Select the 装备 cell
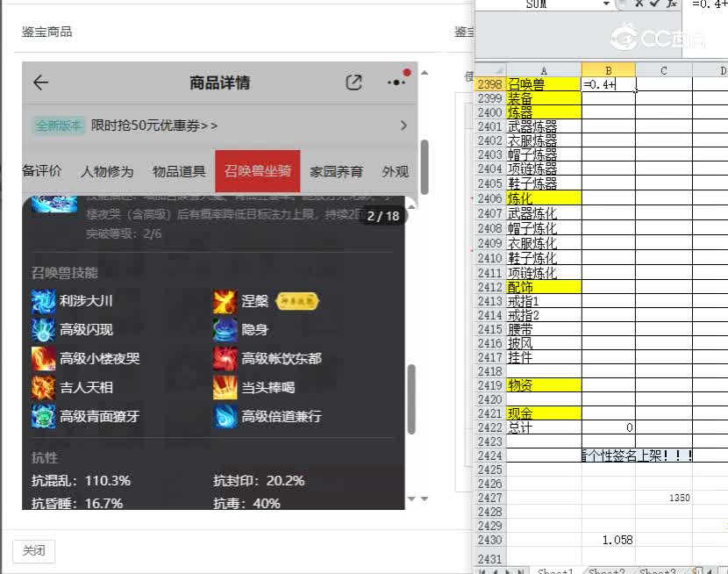The image size is (728, 574). (544, 98)
